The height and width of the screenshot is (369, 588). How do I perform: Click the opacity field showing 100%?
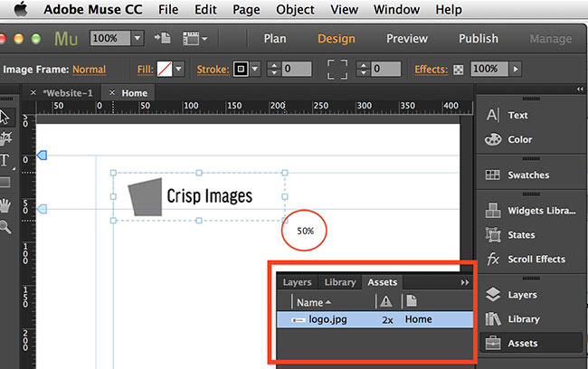point(489,69)
